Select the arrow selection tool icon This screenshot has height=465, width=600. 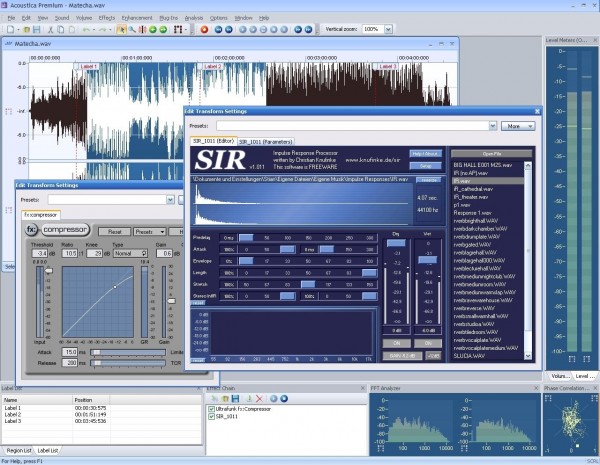click(x=122, y=29)
